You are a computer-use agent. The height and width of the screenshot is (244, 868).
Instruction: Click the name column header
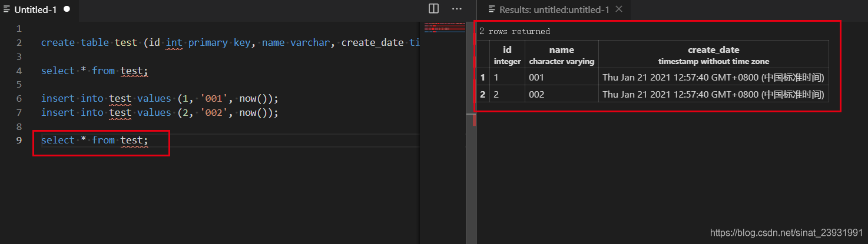point(561,55)
